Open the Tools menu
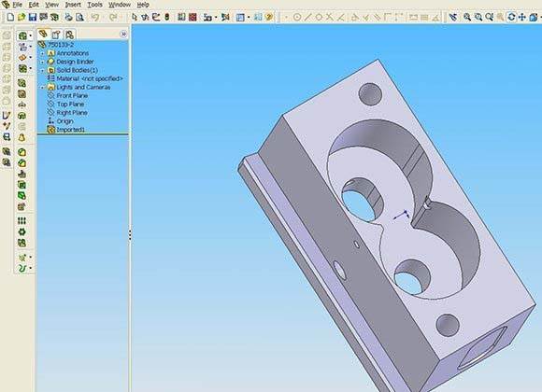 click(x=94, y=5)
